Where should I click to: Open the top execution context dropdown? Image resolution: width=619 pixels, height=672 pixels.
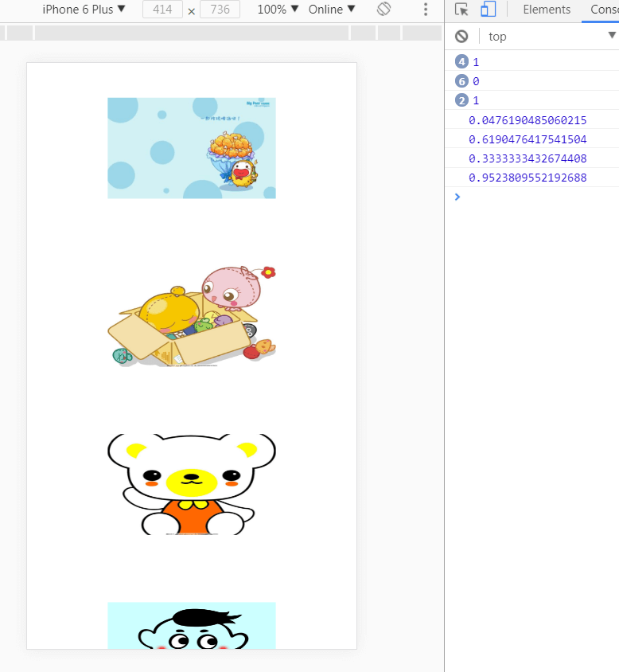pos(552,37)
